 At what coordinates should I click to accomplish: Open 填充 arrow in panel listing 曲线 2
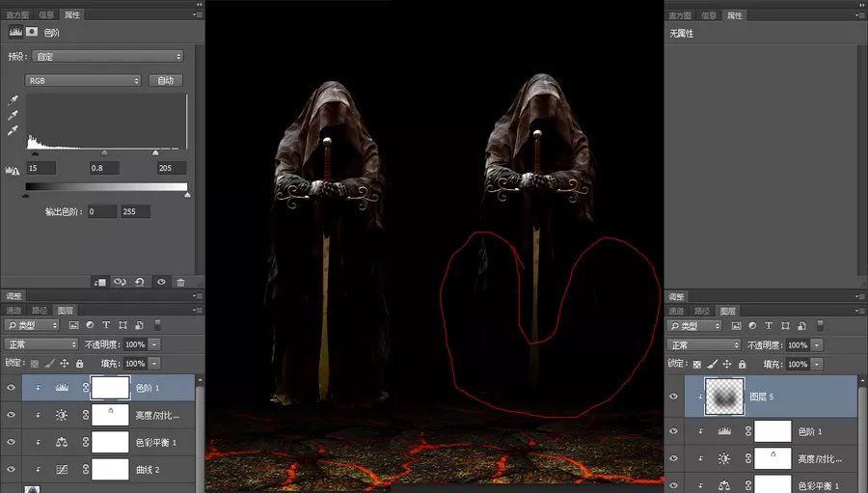(x=154, y=364)
